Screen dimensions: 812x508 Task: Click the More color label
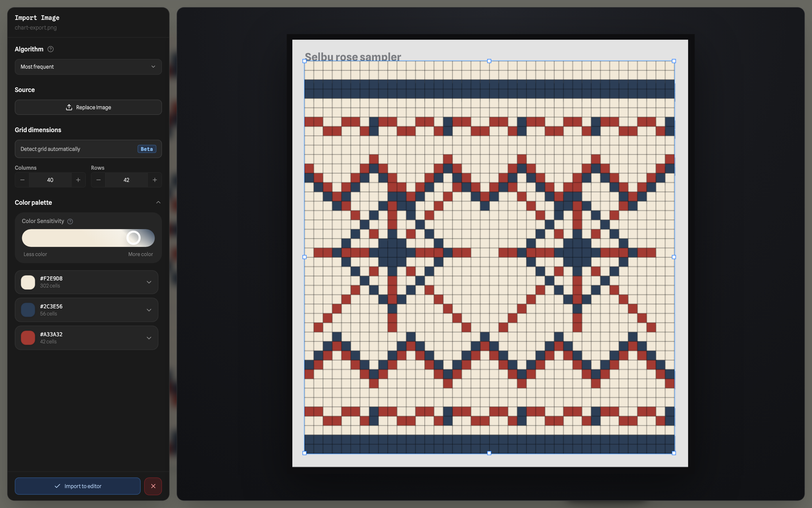pos(140,254)
